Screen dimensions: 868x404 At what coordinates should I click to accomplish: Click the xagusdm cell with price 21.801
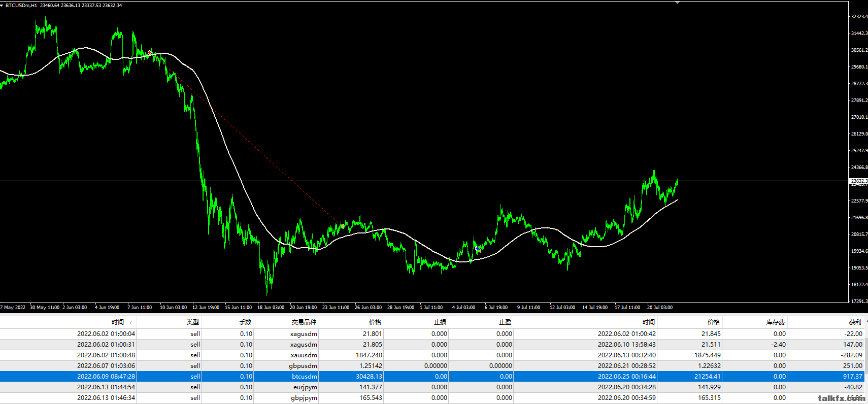click(304, 333)
